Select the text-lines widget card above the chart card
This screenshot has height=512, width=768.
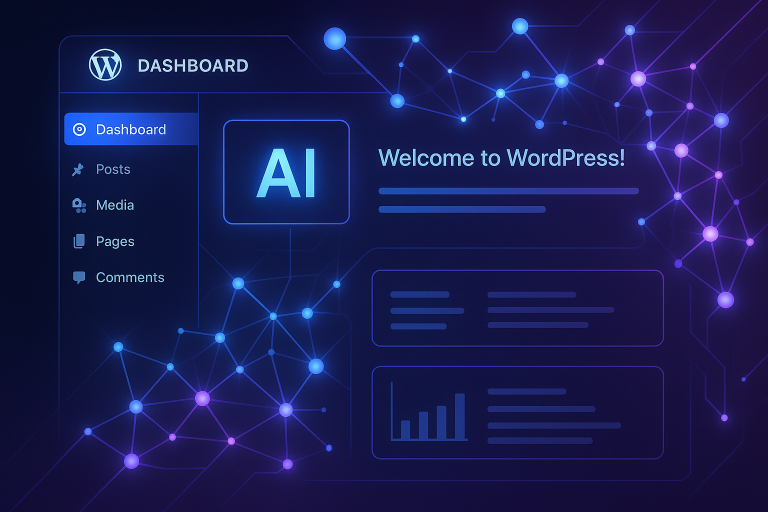(518, 308)
